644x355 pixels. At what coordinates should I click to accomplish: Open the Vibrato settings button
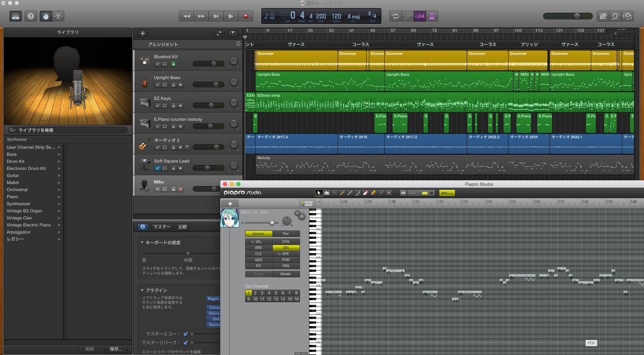coord(286,274)
